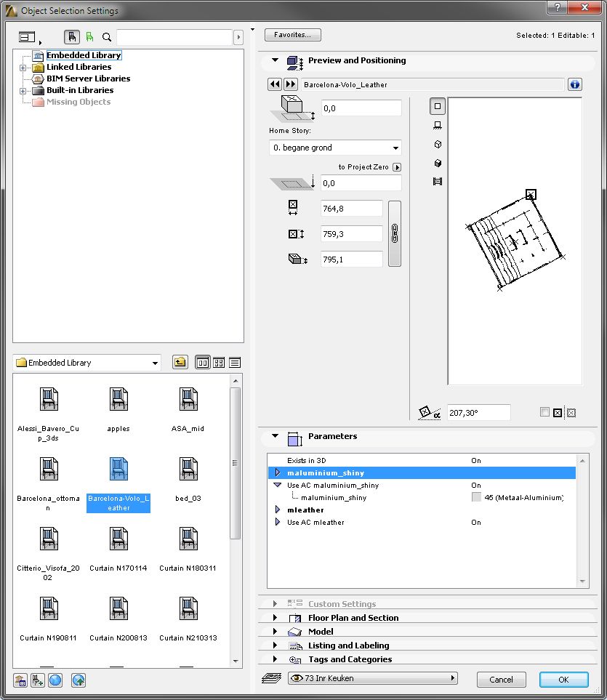The height and width of the screenshot is (700, 607).
Task: Expand the Built-in Libraries tree node
Action: point(23,91)
